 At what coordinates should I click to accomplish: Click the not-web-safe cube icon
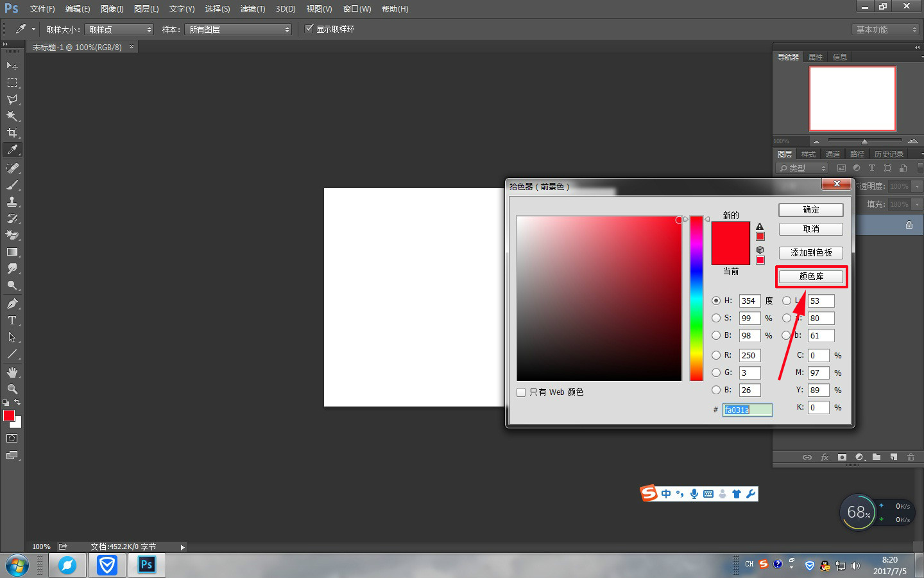760,250
